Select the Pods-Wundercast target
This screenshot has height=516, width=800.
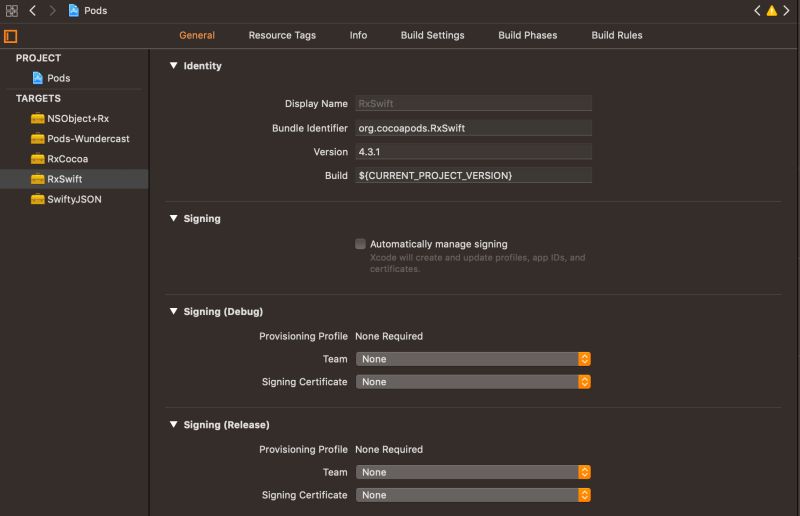74,139
